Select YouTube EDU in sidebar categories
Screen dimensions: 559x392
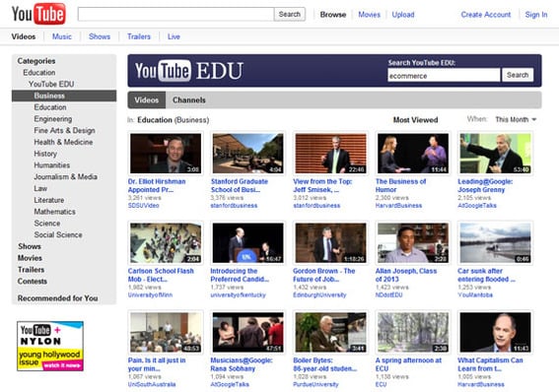(51, 84)
